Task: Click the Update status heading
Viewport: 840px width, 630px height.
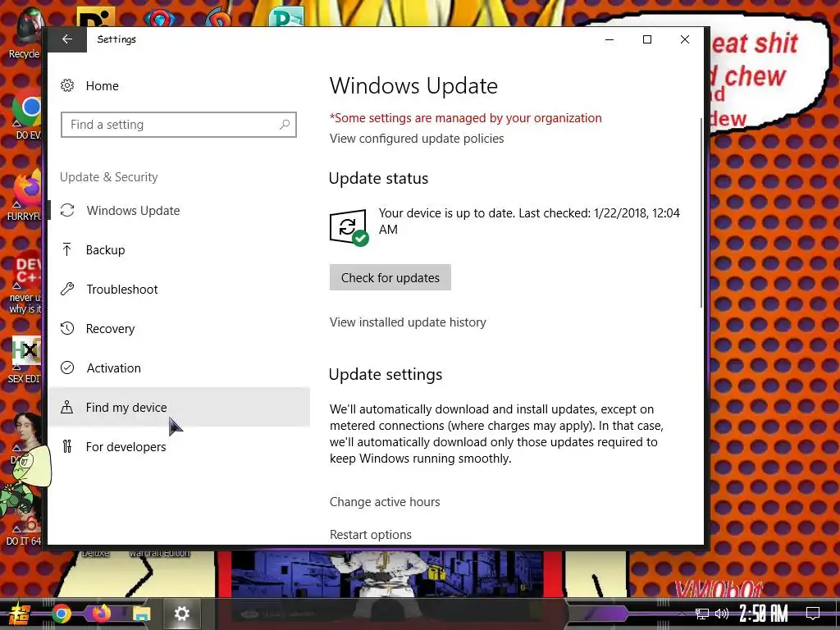Action: [x=378, y=178]
